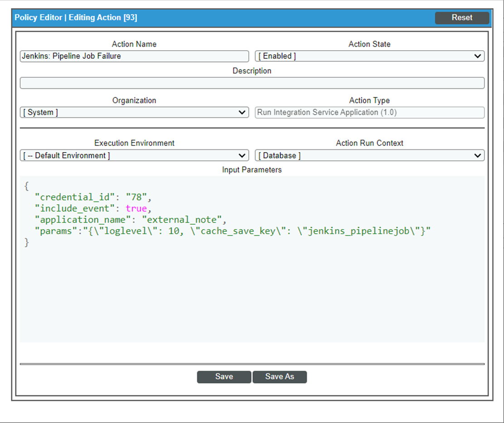Click the closing brace in parameters
The image size is (504, 423).
(27, 242)
